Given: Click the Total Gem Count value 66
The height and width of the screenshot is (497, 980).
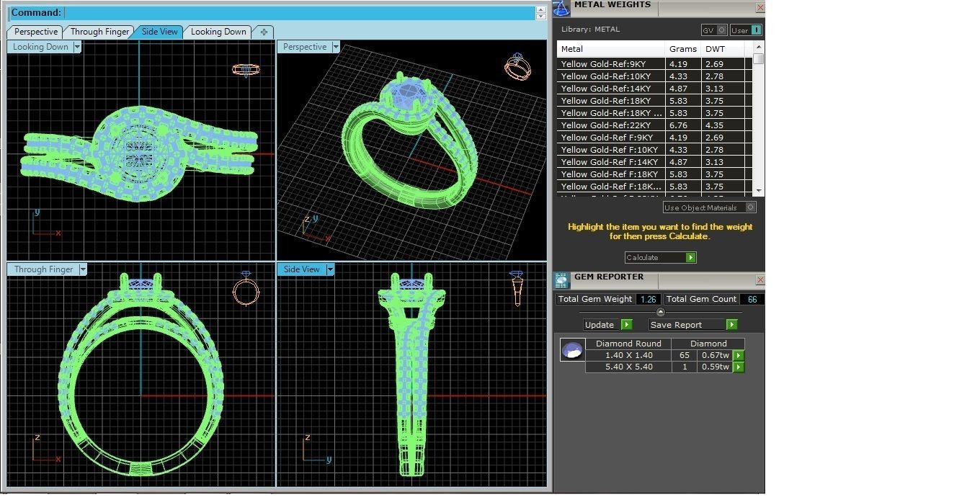Looking at the screenshot, I should [752, 299].
